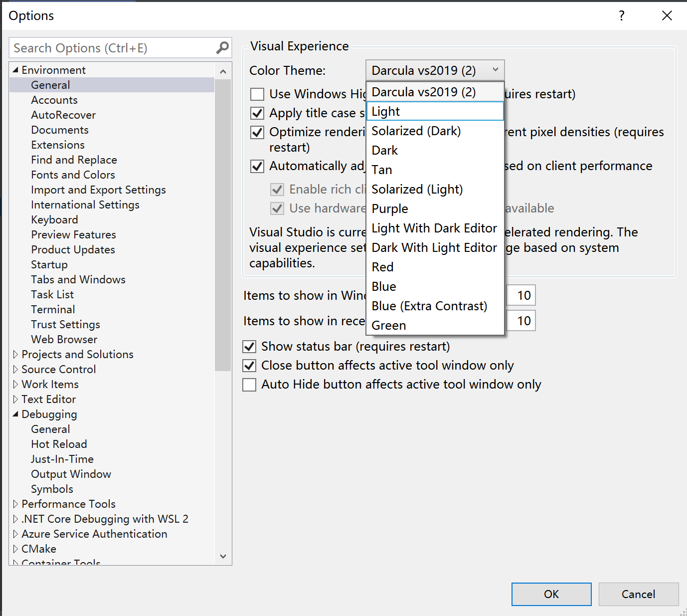The image size is (687, 616).
Task: Choose Solarized (Light) theme
Action: (435, 189)
